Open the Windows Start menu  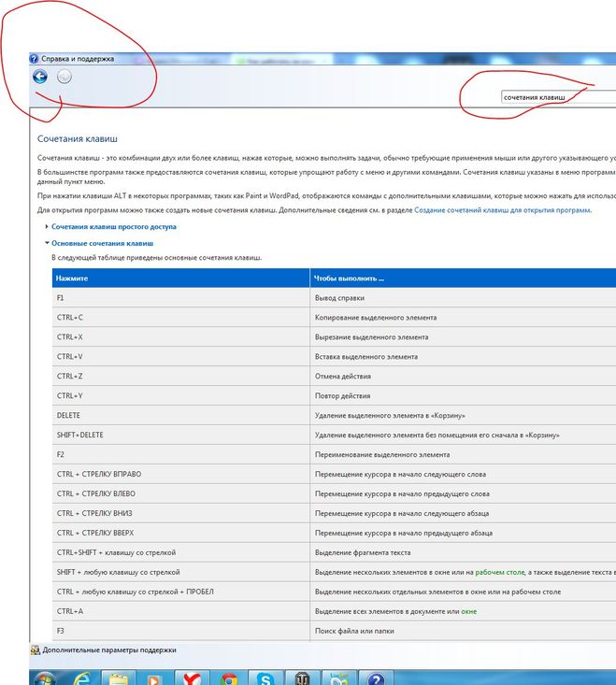(39, 678)
